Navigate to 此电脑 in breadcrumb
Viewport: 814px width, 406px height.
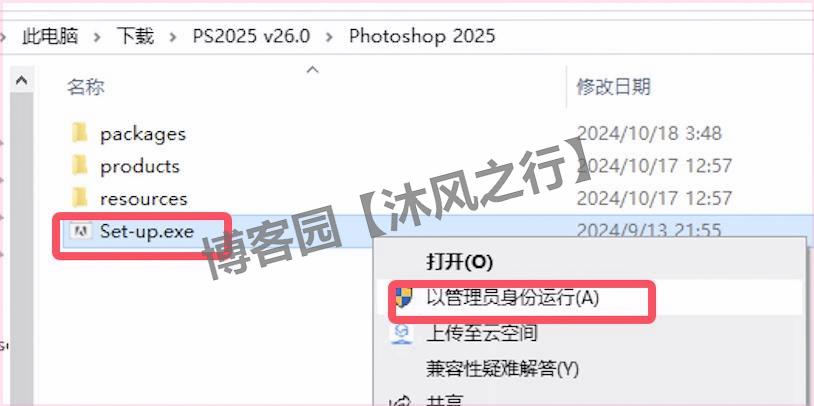[50, 36]
